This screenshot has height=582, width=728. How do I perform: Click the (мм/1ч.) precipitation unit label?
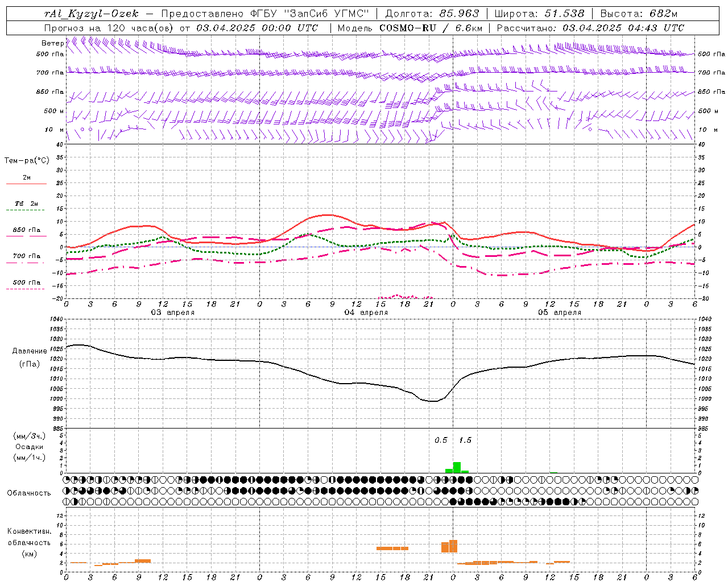click(x=30, y=458)
